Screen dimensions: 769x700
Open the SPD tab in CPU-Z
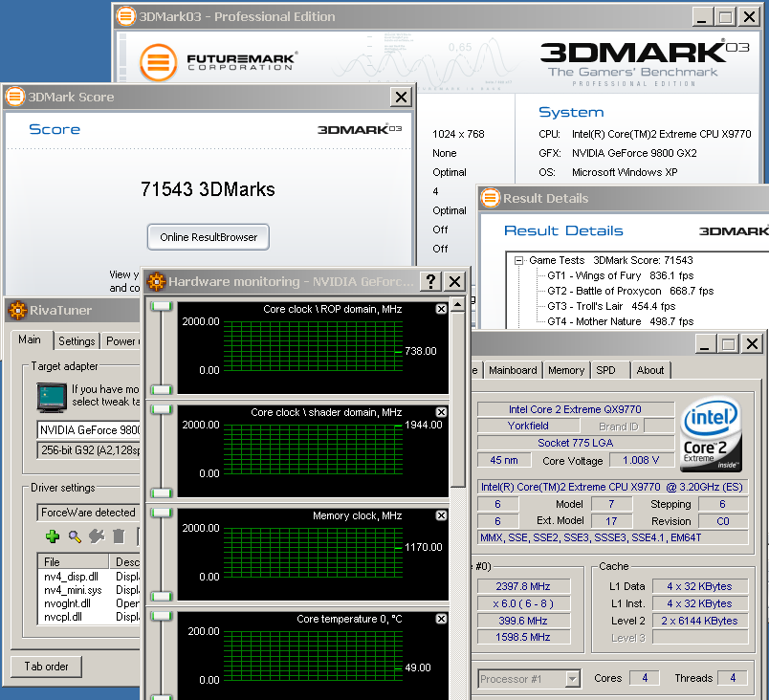click(606, 370)
